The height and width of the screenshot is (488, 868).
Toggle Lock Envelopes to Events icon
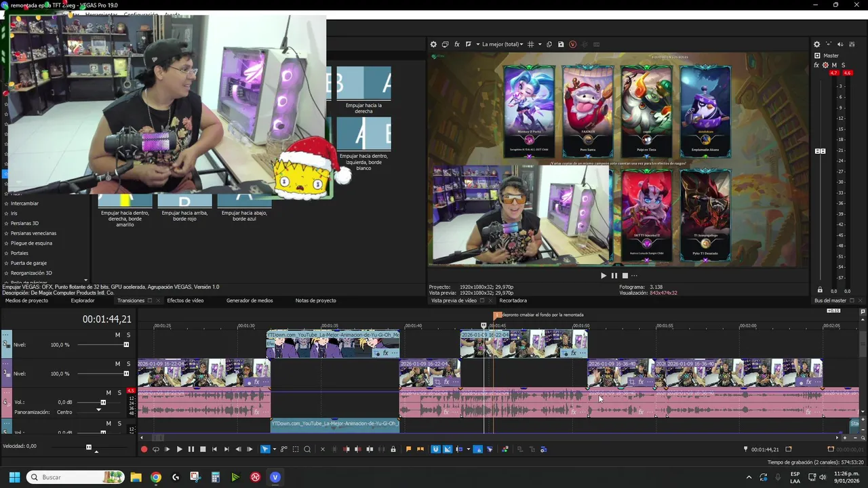(x=477, y=449)
